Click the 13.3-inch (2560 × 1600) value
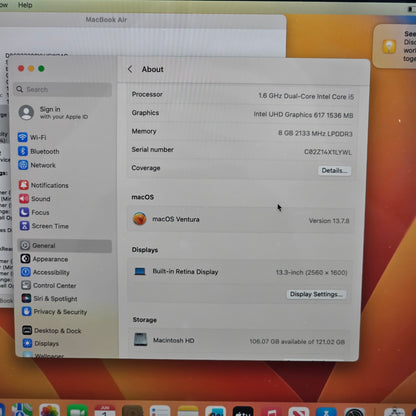The width and height of the screenshot is (416, 416). click(x=311, y=272)
